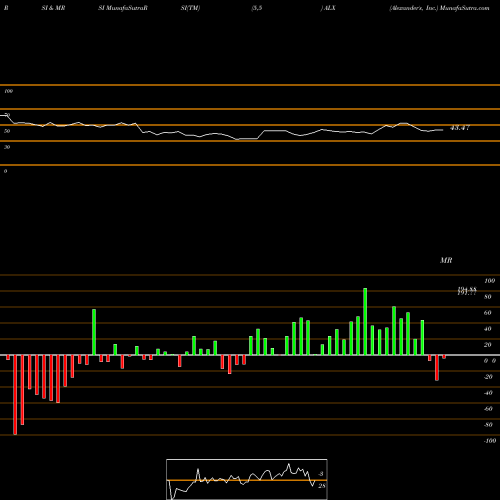500x500 pixels.
Task: Click the MR axis label -100
Action: [x=490, y=441]
